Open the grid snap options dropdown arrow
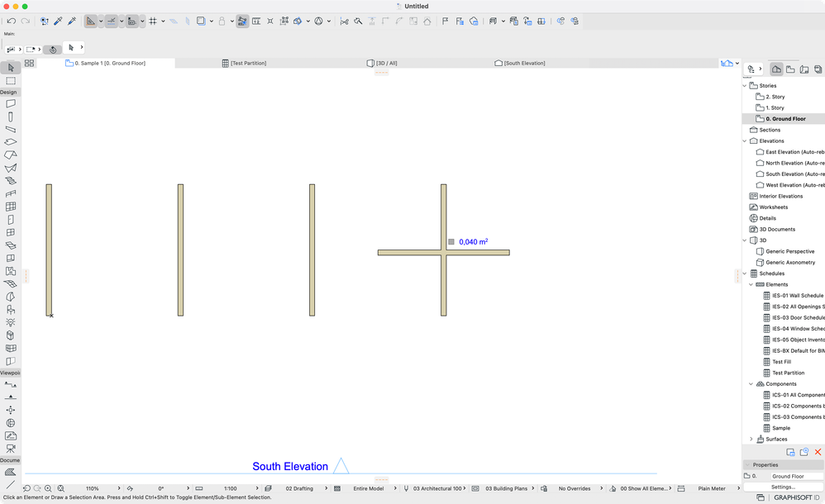Image resolution: width=825 pixels, height=504 pixels. click(163, 21)
